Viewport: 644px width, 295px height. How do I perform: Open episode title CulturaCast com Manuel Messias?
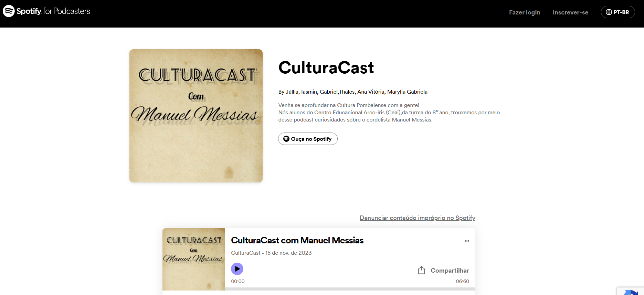click(297, 240)
